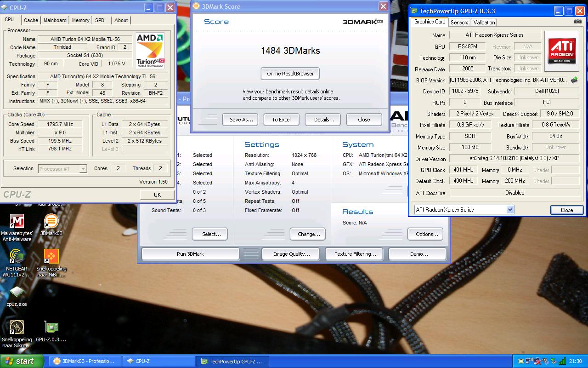Click Change settings button in 3DMark03

(x=309, y=234)
